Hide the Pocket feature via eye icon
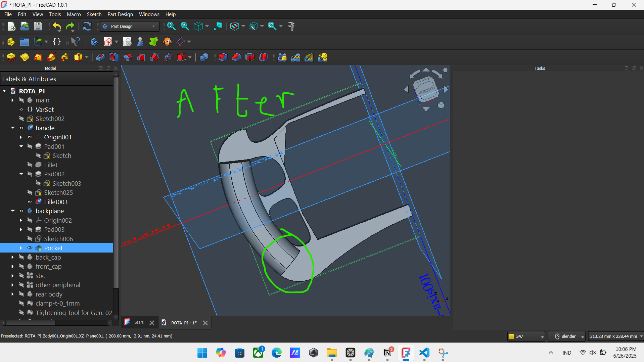The image size is (644, 362). 30,248
